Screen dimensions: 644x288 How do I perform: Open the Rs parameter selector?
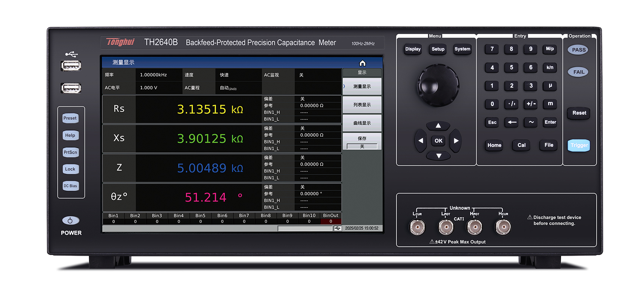119,109
